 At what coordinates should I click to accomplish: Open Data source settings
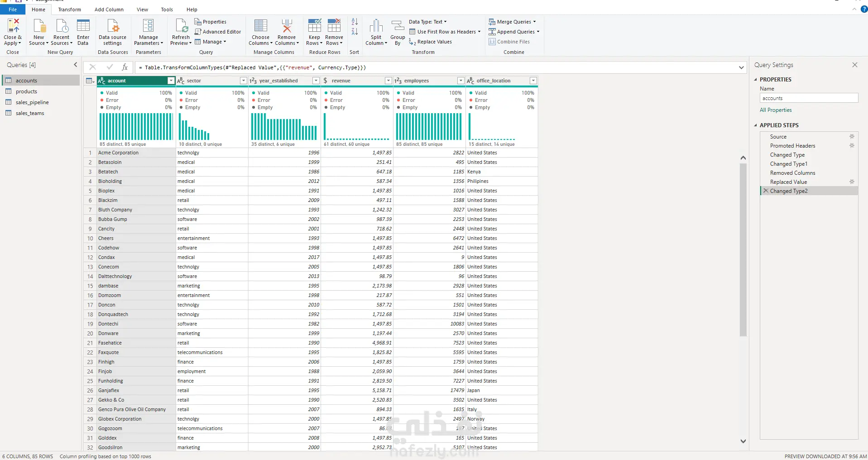point(112,32)
